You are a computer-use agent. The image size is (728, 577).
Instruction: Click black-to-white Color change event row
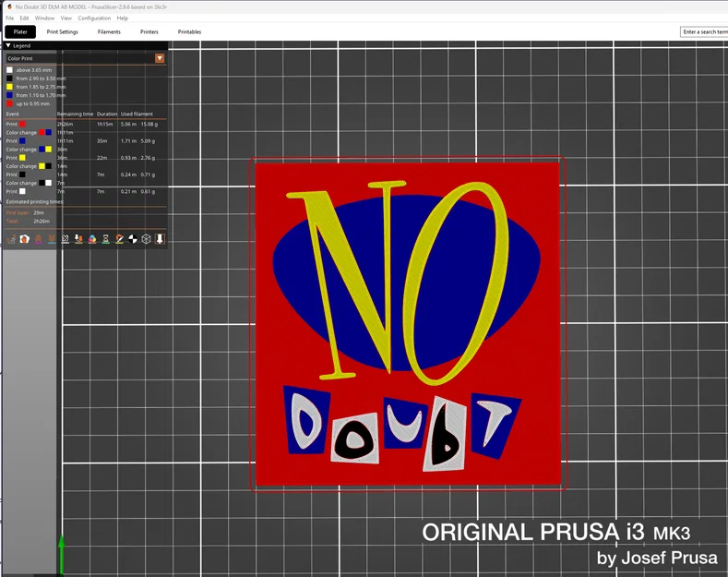pyautogui.click(x=86, y=183)
